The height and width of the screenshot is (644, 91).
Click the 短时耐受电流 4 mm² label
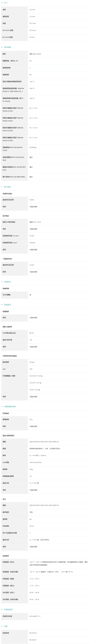[x=10, y=243]
